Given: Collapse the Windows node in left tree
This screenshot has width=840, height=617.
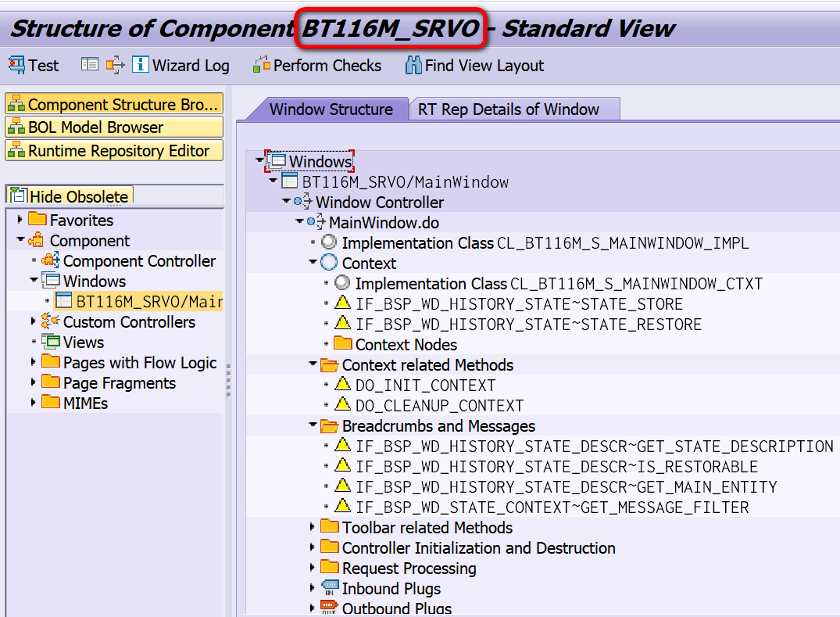Looking at the screenshot, I should (x=34, y=280).
